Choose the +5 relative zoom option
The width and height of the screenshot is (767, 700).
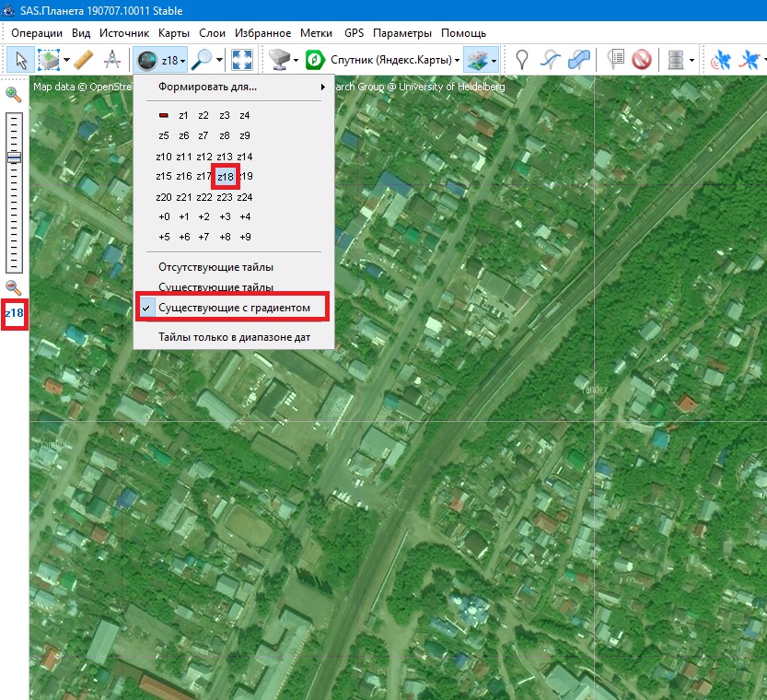[164, 237]
